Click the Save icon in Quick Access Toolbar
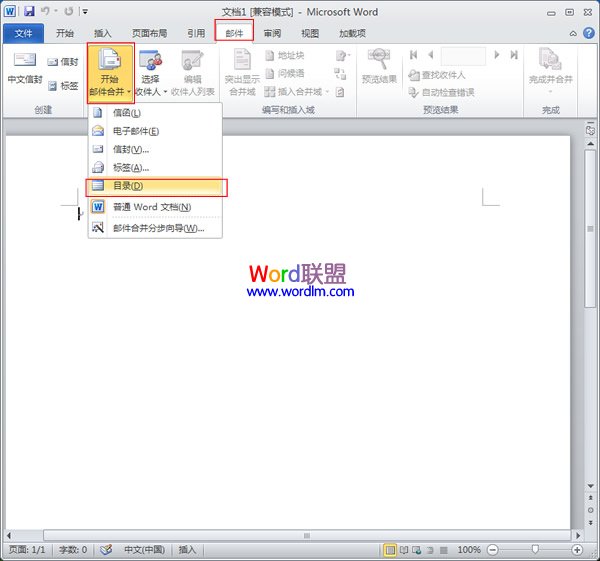The width and height of the screenshot is (600, 561). point(29,11)
